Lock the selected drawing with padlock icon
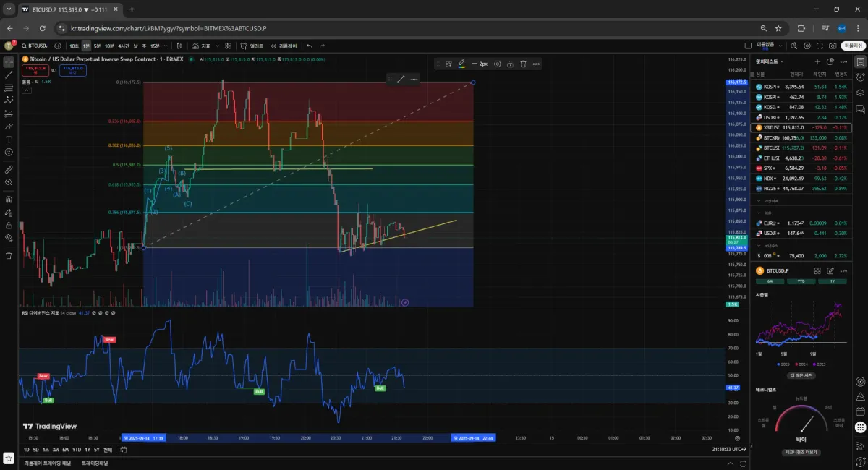Screen dimensions: 868x470 tap(510, 64)
